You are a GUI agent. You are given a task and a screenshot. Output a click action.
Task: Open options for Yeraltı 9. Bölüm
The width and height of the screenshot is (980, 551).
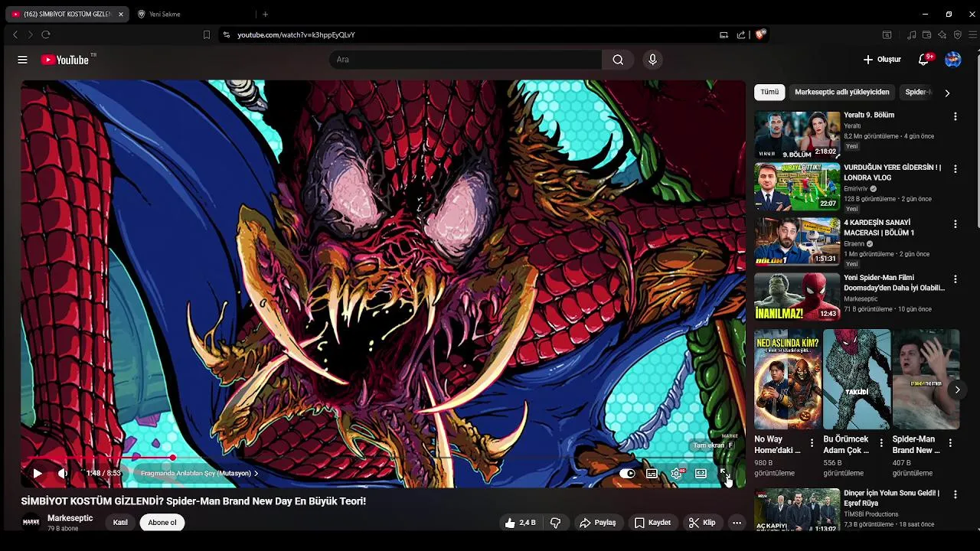pyautogui.click(x=955, y=116)
